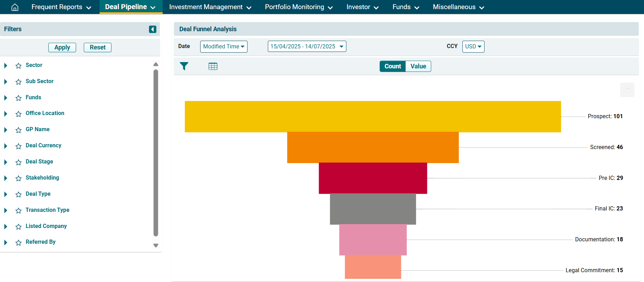Mark Funds filter as favorite star

pos(19,98)
